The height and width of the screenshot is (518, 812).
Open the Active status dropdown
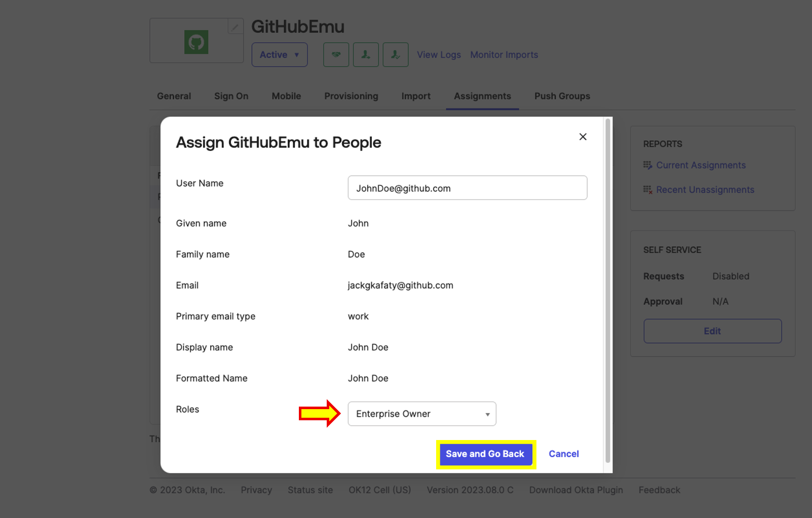click(x=280, y=55)
